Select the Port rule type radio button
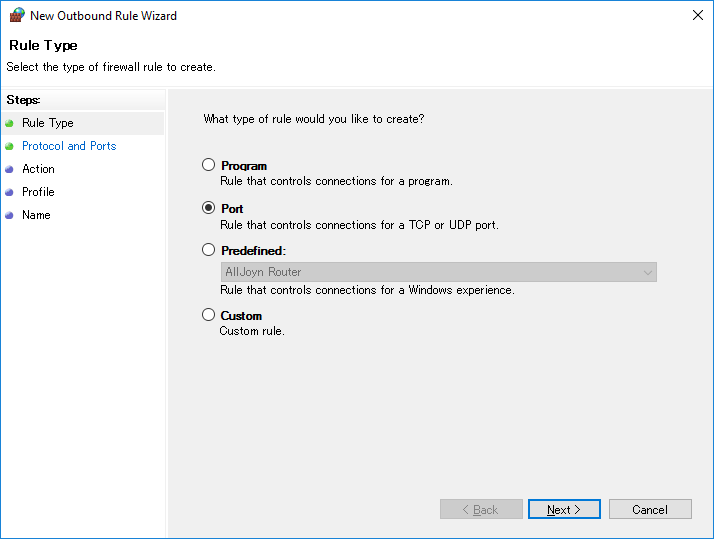This screenshot has height=539, width=714. click(x=208, y=208)
